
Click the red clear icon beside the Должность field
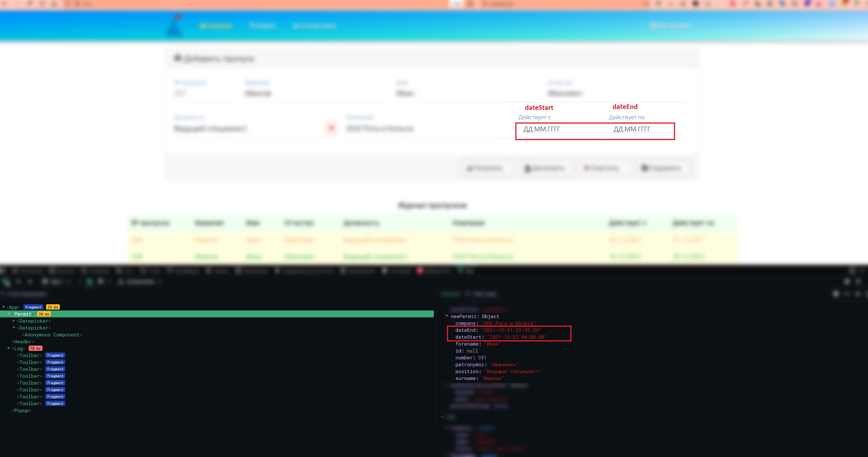[331, 128]
